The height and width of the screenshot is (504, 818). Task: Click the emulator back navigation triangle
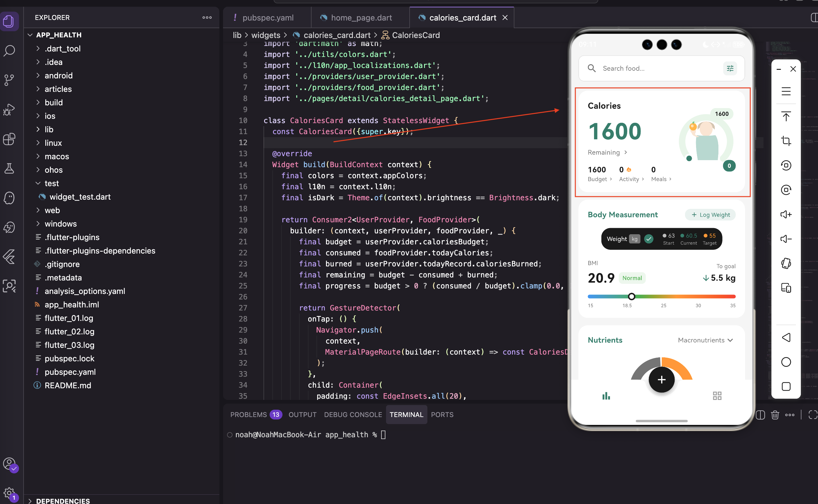786,337
